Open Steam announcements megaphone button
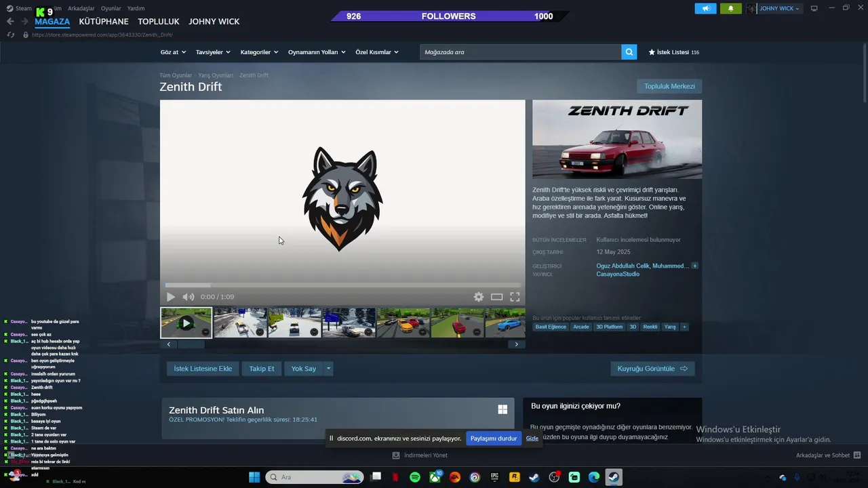The width and height of the screenshot is (868, 488). [x=705, y=9]
